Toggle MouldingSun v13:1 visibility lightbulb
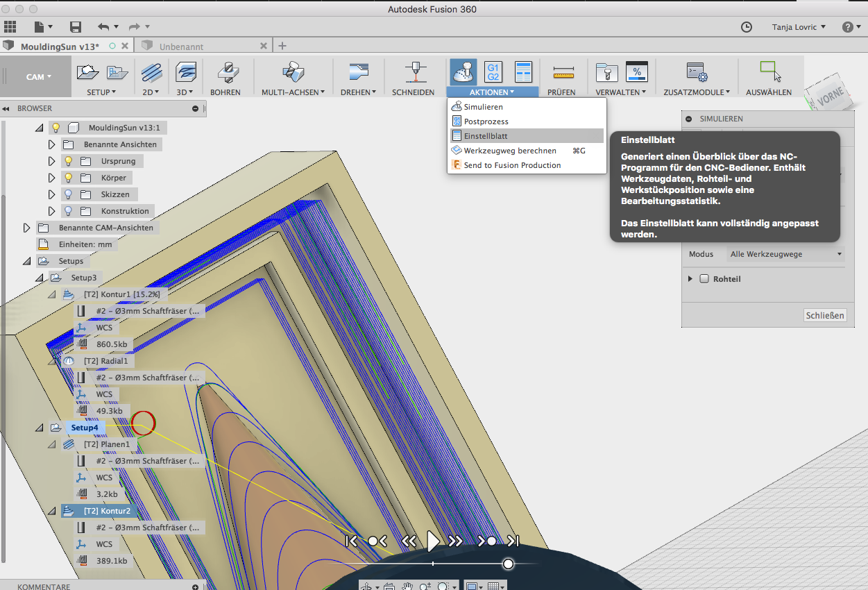 [56, 128]
